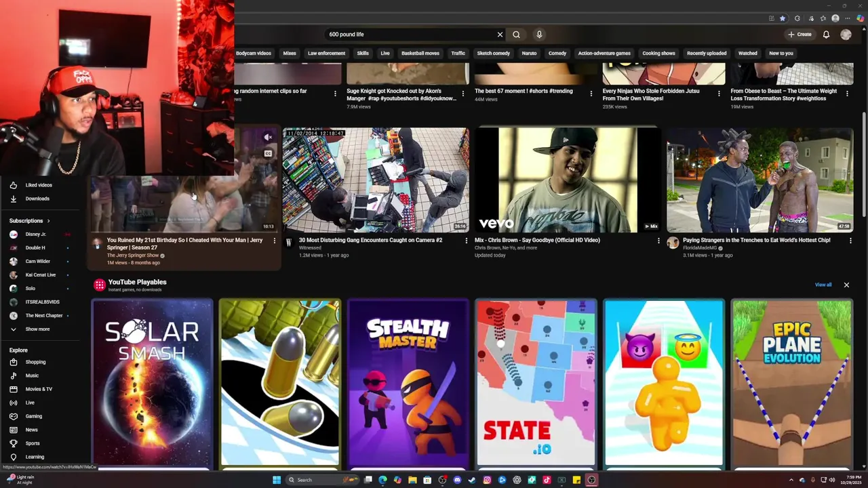Viewport: 868px width, 488px height.
Task: Open Live under Explore
Action: pos(30,403)
